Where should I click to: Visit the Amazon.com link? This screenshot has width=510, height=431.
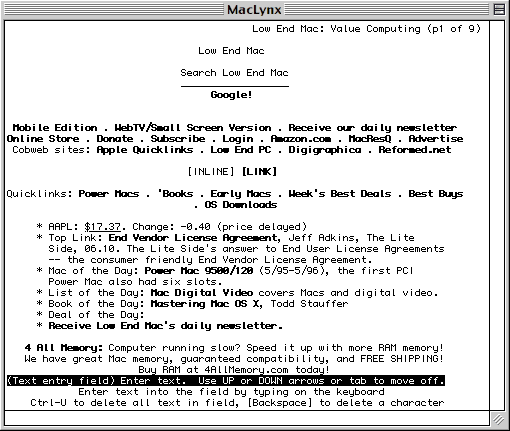click(301, 139)
